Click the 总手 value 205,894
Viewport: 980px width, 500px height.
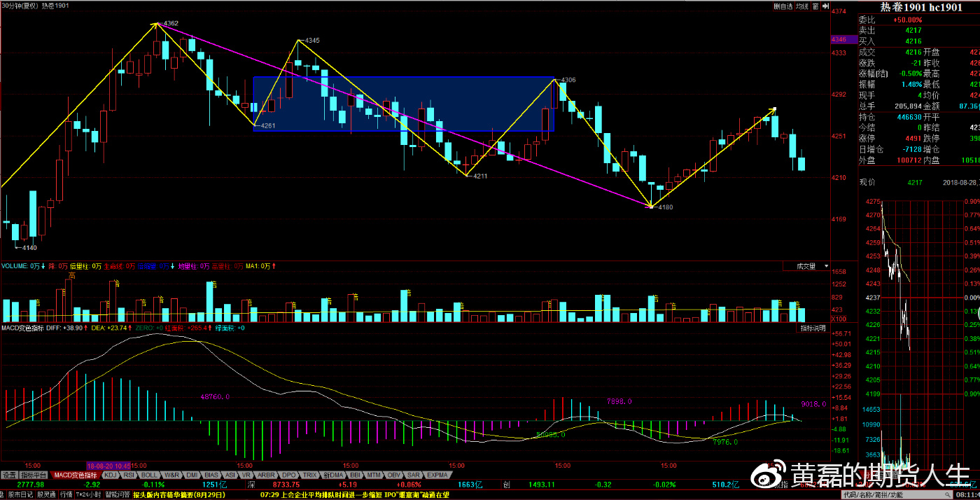coord(907,106)
